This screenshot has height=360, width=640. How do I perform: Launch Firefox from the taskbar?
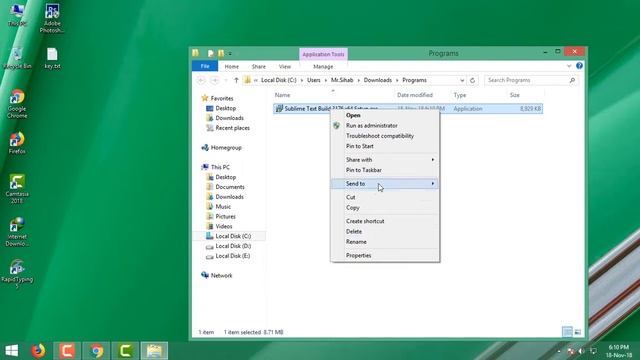38,351
